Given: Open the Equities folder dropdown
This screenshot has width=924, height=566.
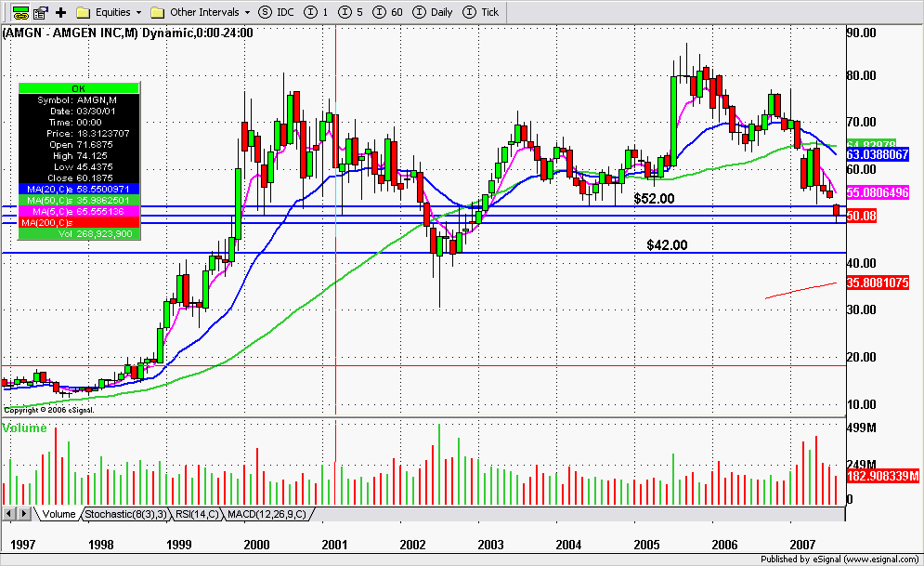Looking at the screenshot, I should [139, 12].
